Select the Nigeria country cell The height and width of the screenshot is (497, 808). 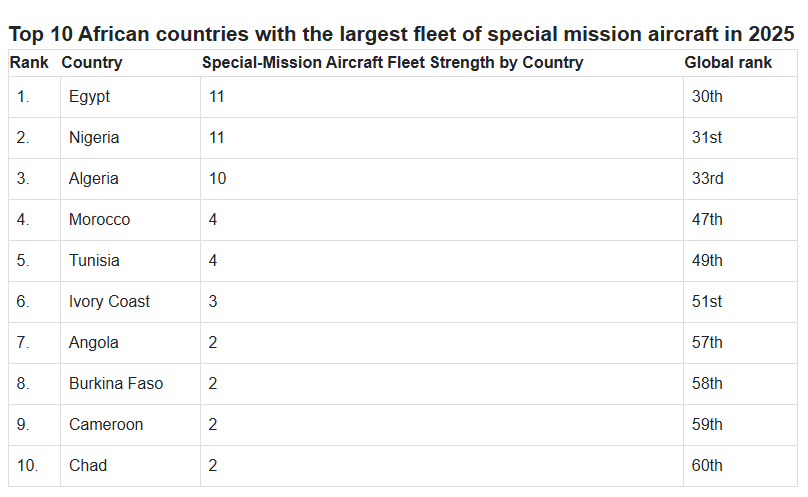click(x=94, y=138)
